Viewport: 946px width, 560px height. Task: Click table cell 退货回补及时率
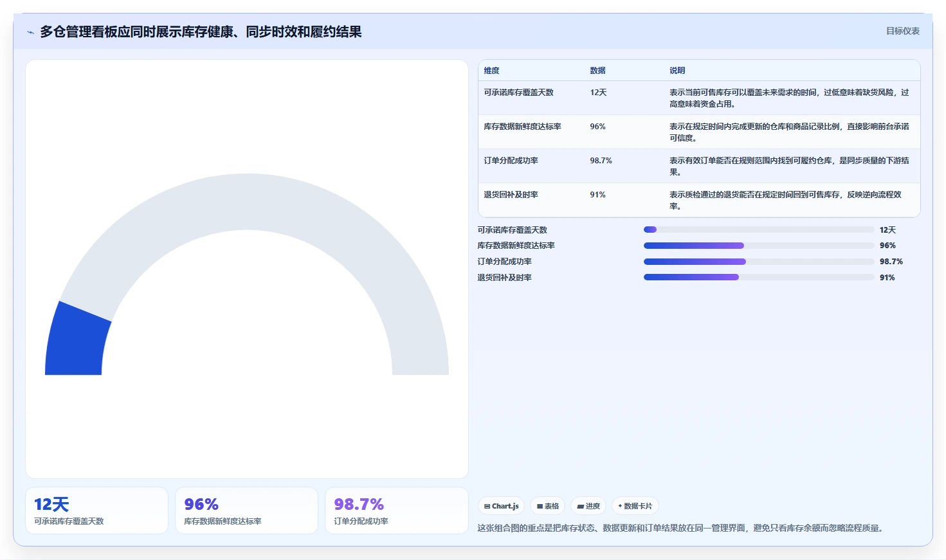(511, 195)
